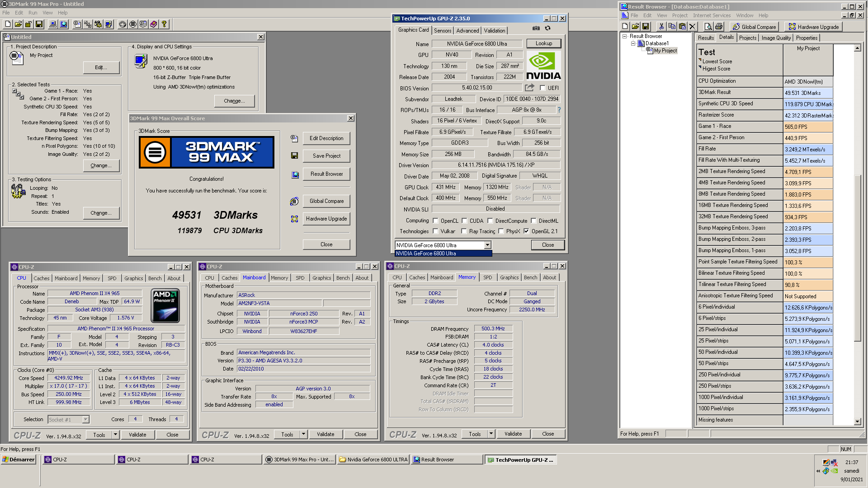The height and width of the screenshot is (488, 868).
Task: Open Tools dropdown arrow in CPU-Z Memory window
Action: pyautogui.click(x=491, y=434)
